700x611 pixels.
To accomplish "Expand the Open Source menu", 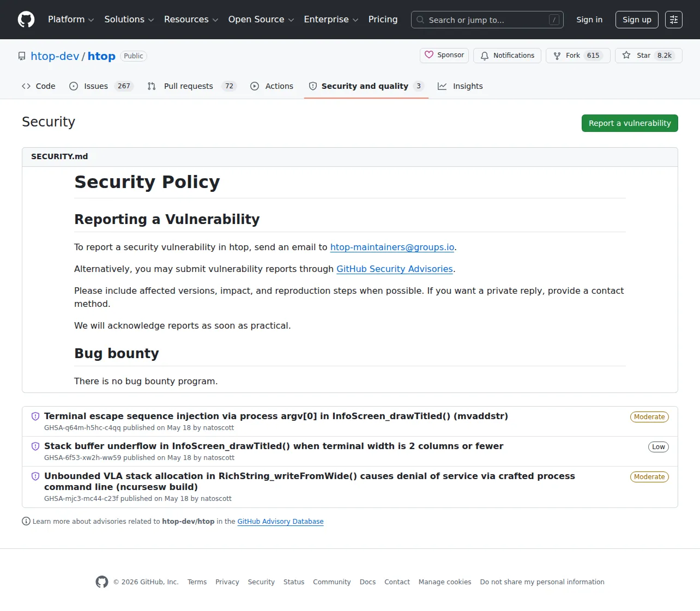I will pos(261,20).
